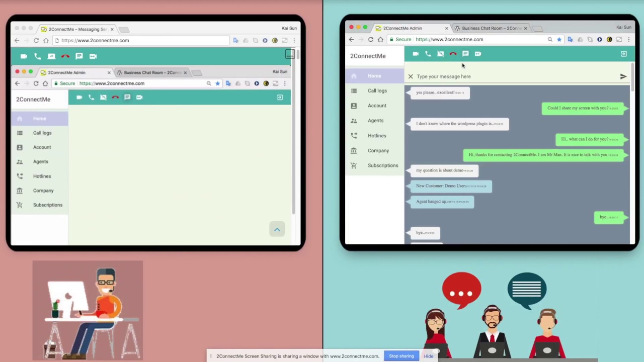Close the 2ConnectMe Messaging tab in left window

(x=112, y=29)
